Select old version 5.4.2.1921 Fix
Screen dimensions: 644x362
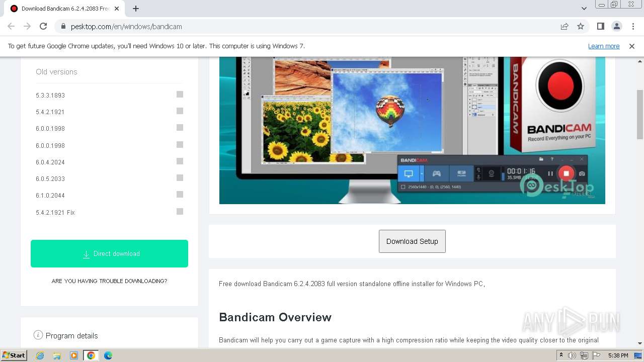coord(55,212)
